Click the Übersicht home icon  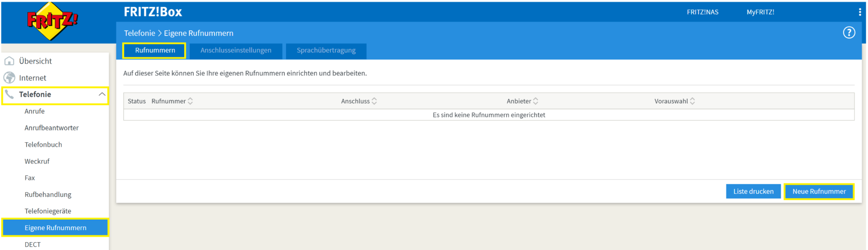[x=9, y=61]
